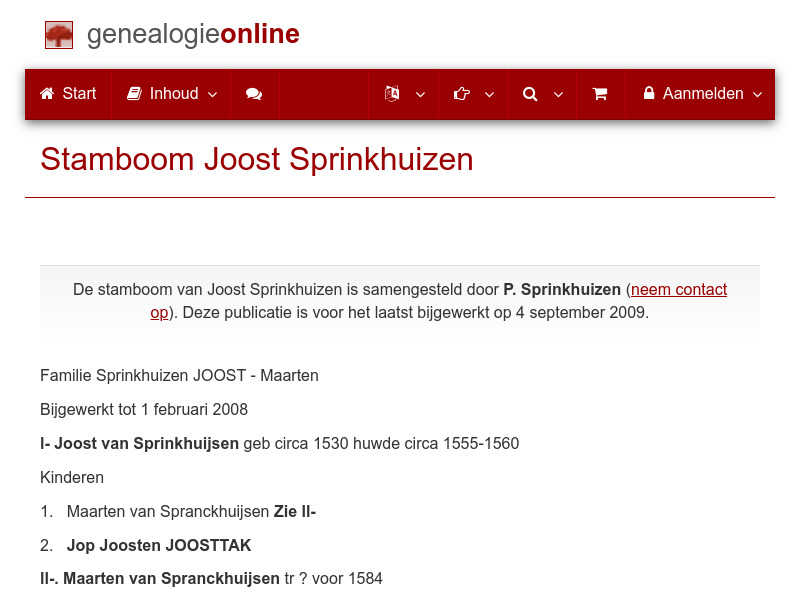Follow the neem contact op link
This screenshot has width=800, height=600.
click(679, 289)
